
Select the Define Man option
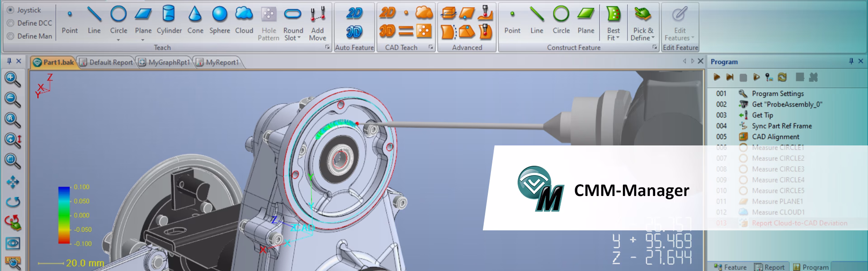pos(11,36)
